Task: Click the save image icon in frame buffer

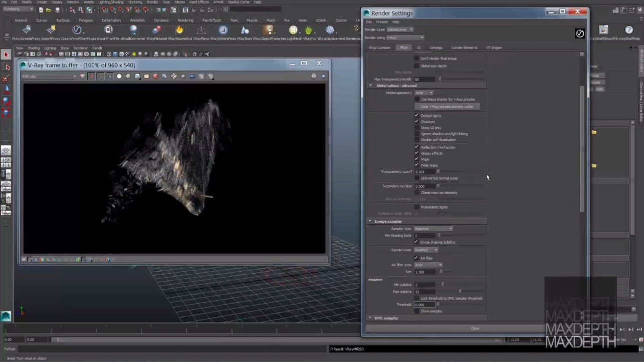Action: 137,76
